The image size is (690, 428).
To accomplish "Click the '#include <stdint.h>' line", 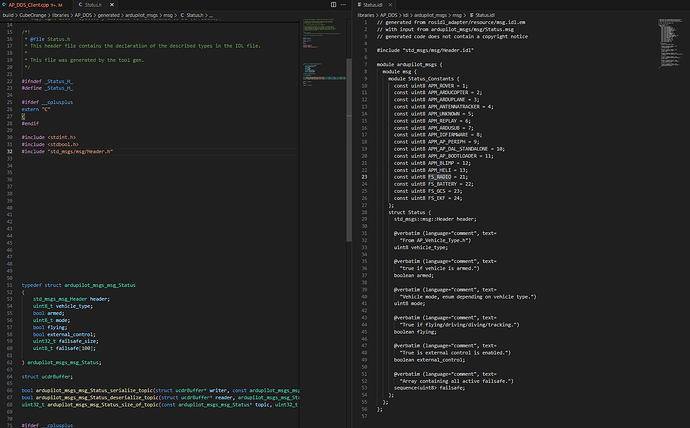I will click(x=49, y=137).
